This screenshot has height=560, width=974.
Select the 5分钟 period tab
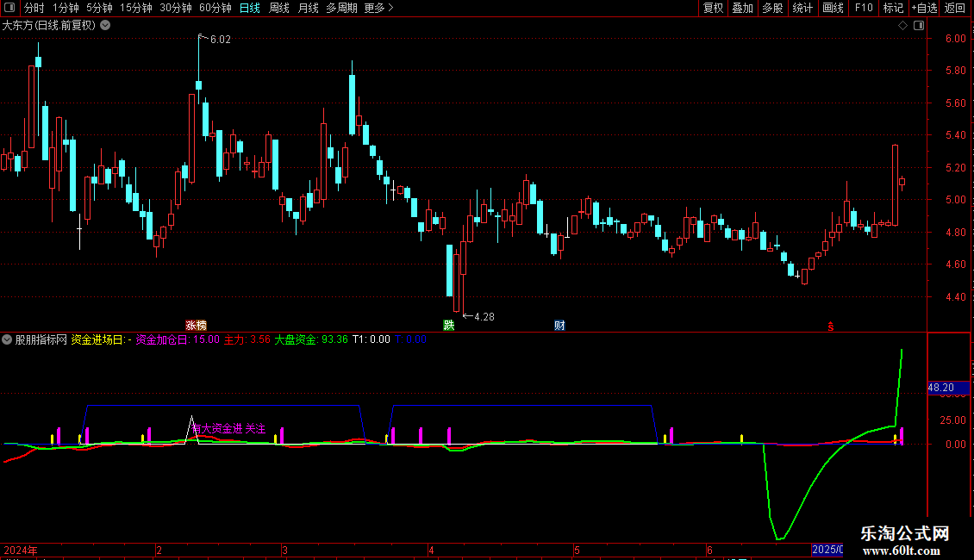(x=99, y=8)
